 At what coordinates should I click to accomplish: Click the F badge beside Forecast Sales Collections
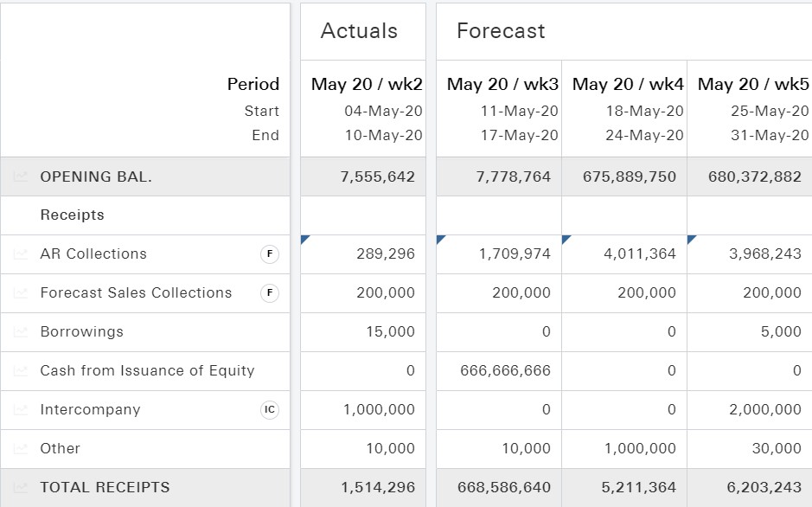click(x=269, y=292)
